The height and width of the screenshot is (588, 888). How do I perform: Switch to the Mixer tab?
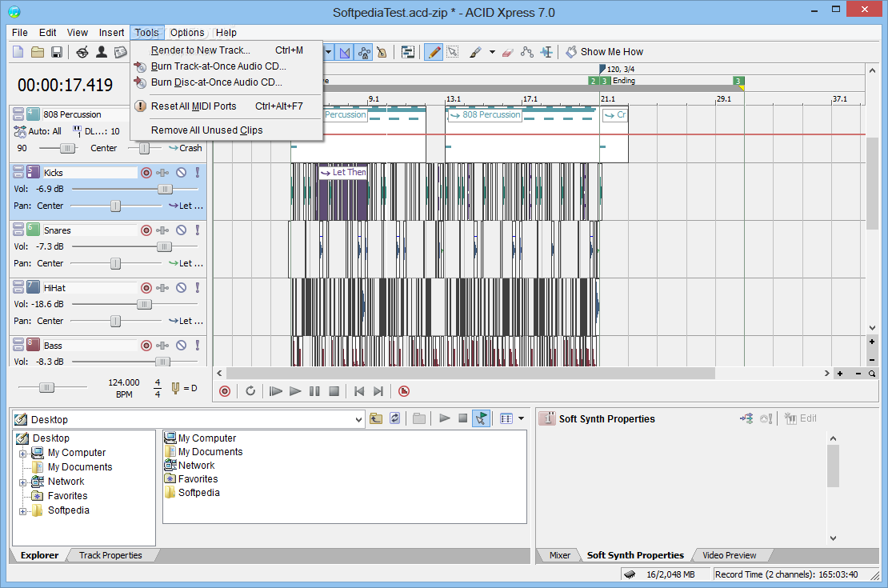click(559, 555)
